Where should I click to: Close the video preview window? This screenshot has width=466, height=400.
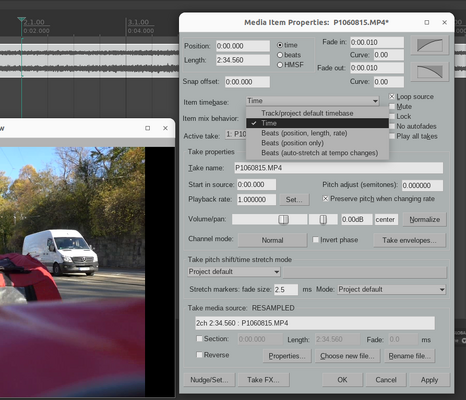pos(165,128)
